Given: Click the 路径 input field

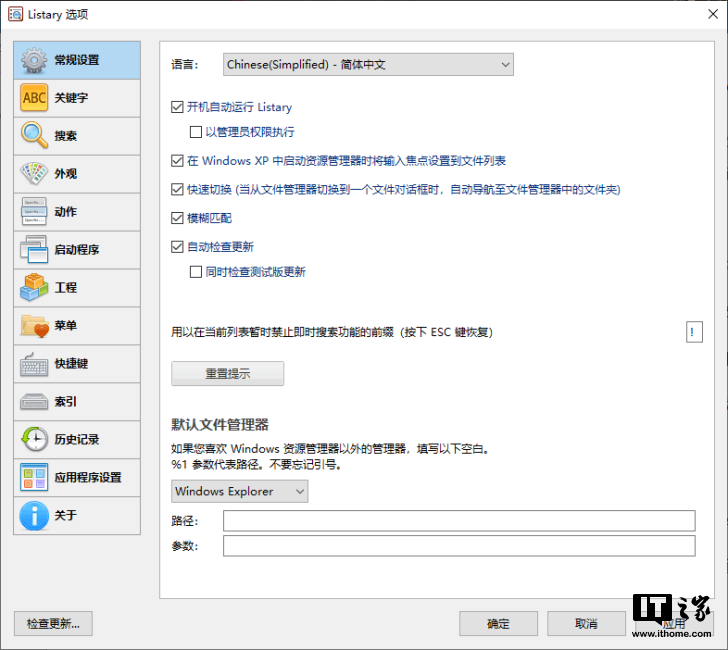Looking at the screenshot, I should (x=459, y=521).
